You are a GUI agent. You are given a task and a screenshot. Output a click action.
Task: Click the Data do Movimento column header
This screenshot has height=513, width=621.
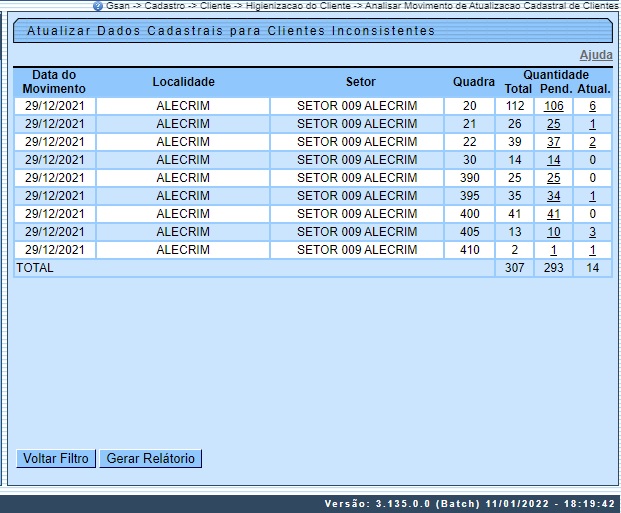(x=54, y=82)
